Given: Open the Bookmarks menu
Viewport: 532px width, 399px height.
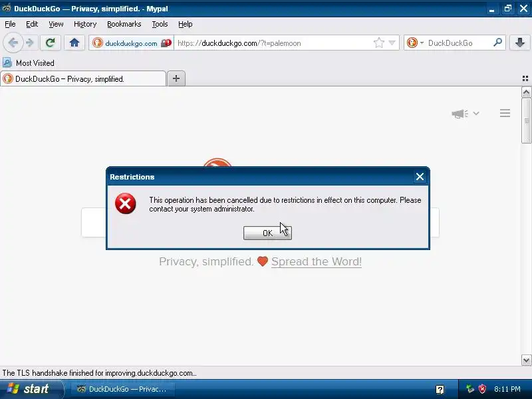Looking at the screenshot, I should 124,24.
